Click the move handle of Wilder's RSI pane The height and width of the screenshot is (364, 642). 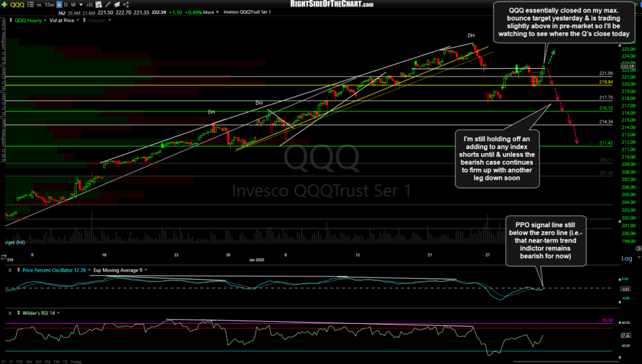click(x=19, y=313)
